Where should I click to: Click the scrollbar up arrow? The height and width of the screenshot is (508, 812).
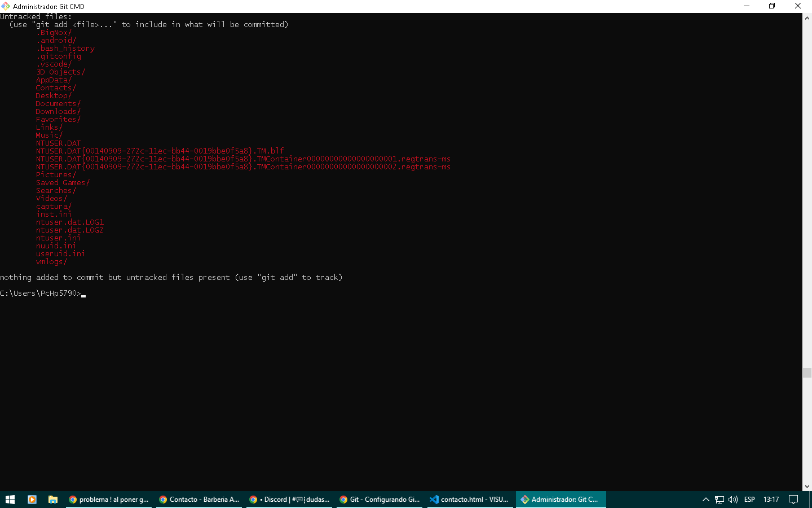(x=807, y=17)
